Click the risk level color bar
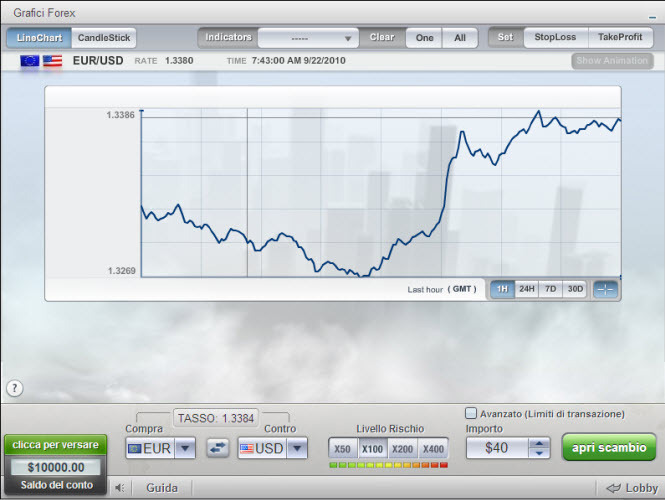 388,465
